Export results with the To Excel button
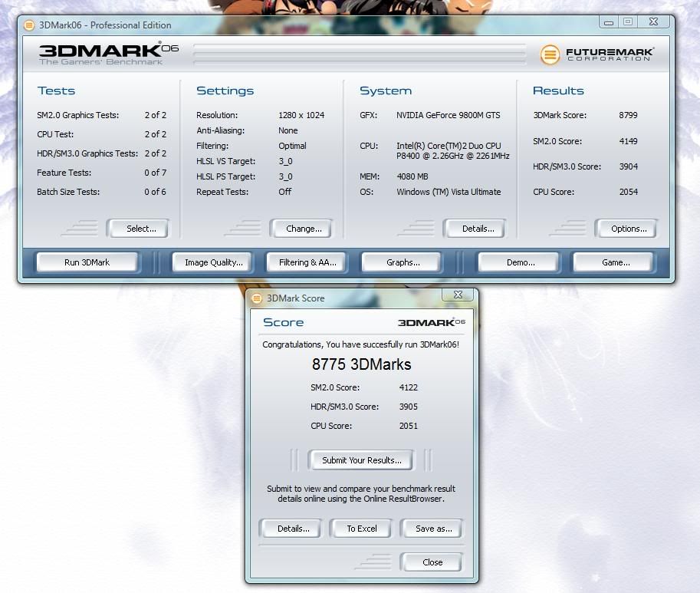 click(x=360, y=529)
